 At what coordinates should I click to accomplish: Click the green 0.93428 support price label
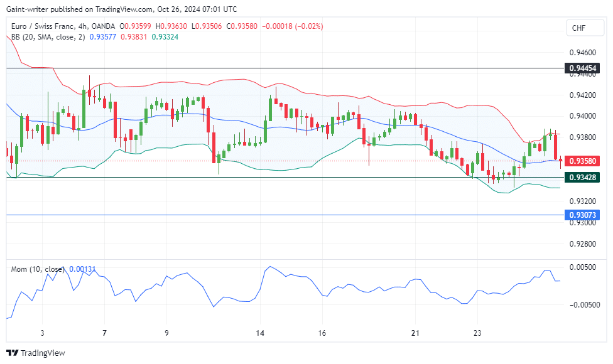tap(582, 178)
